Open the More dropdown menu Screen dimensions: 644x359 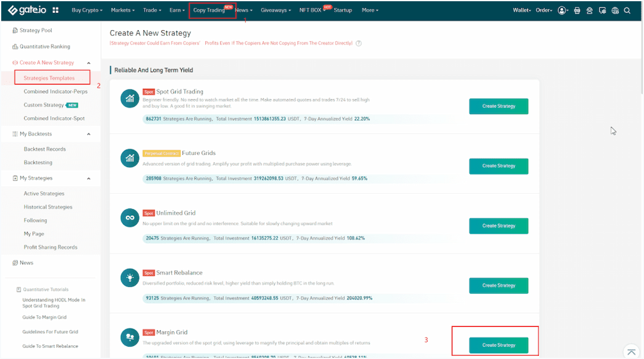point(370,10)
